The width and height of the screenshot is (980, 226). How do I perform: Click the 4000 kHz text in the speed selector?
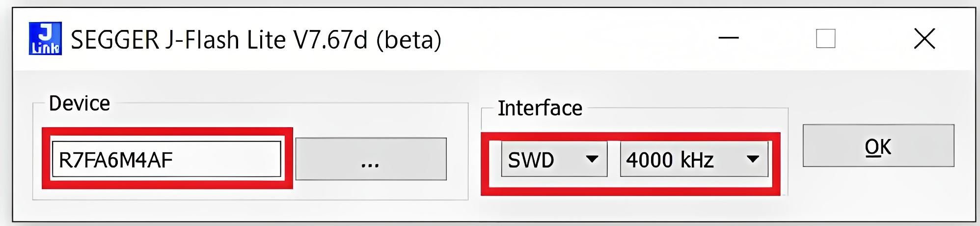[670, 160]
